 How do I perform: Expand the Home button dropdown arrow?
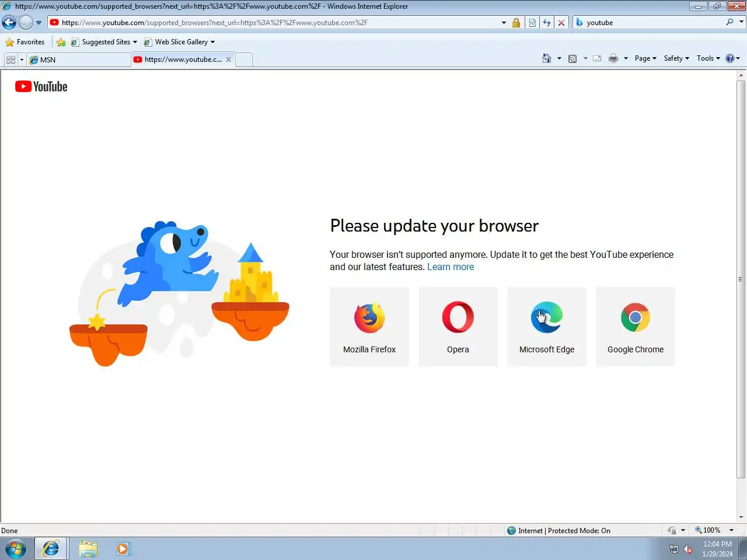coord(559,58)
